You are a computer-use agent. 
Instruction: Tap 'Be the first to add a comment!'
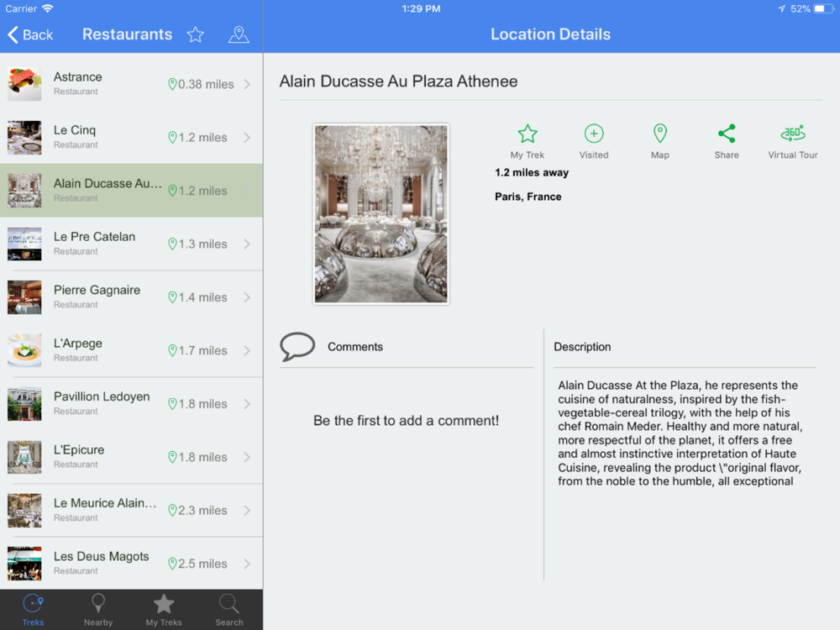(x=406, y=421)
